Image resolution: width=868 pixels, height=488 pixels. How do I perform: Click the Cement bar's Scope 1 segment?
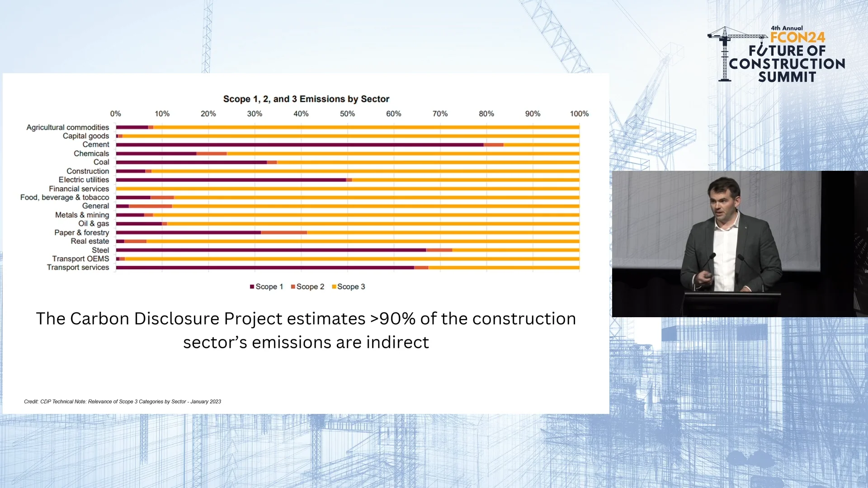(x=300, y=145)
